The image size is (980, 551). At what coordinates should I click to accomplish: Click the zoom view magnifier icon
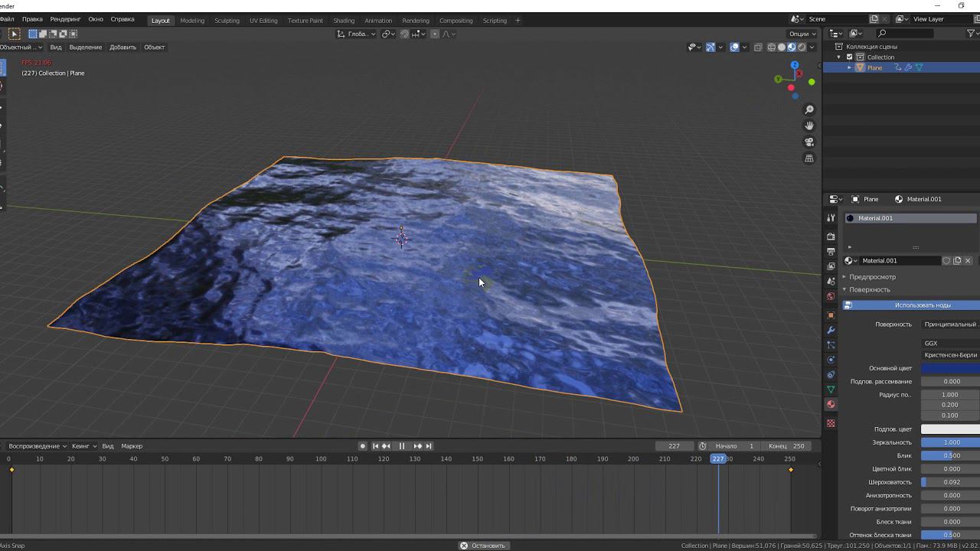[x=809, y=109]
